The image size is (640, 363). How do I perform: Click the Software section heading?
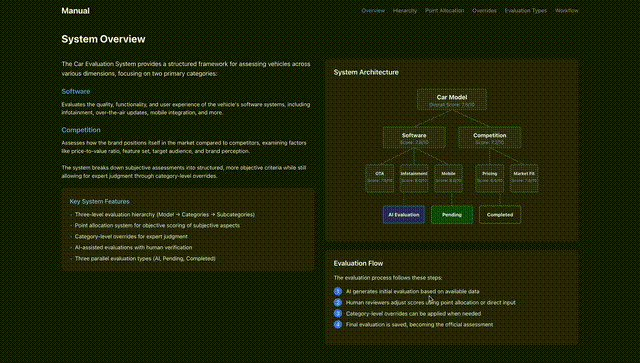(x=76, y=91)
